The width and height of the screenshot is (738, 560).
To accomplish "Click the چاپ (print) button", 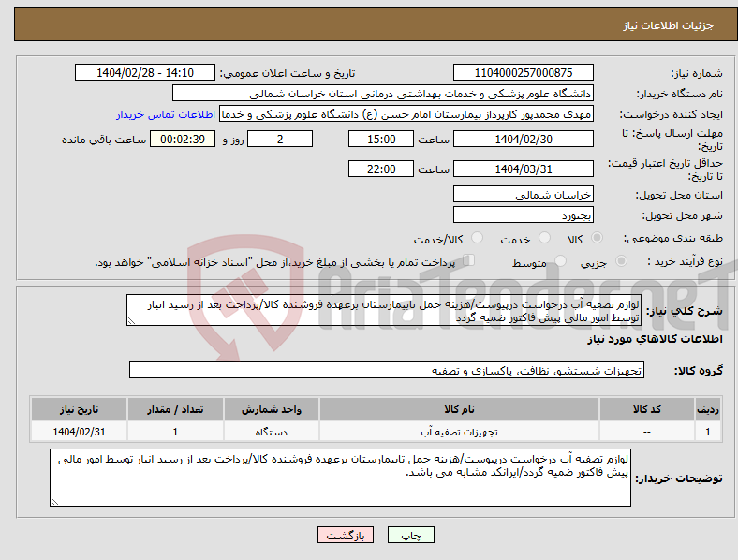I will point(410,536).
